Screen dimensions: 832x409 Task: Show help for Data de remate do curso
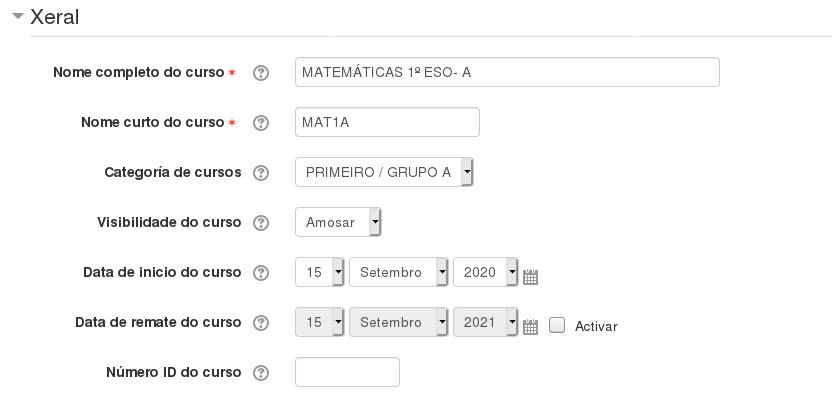click(x=261, y=323)
